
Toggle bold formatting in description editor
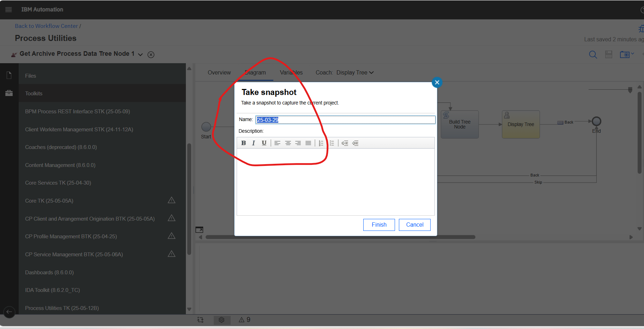tap(243, 143)
